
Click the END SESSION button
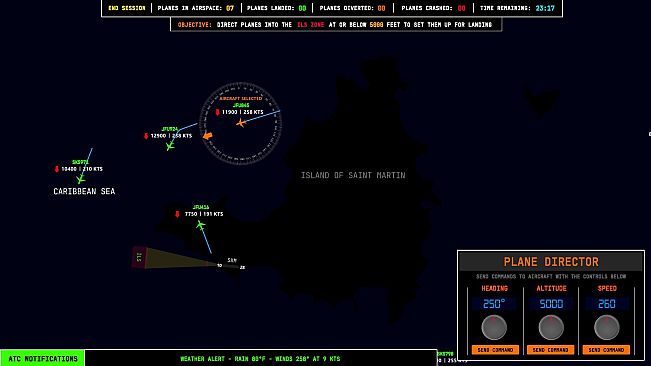[127, 8]
